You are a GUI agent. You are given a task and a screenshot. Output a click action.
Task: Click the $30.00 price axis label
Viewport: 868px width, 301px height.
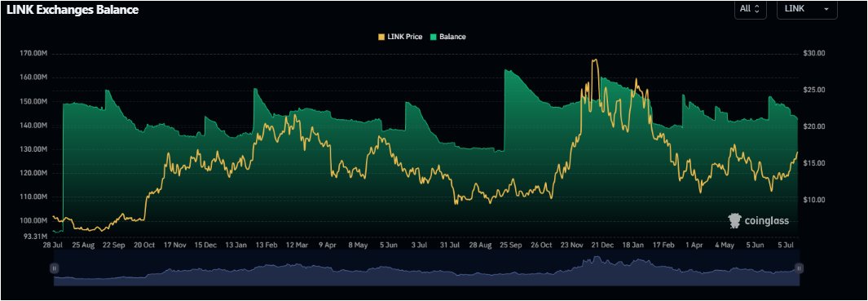[x=813, y=54]
